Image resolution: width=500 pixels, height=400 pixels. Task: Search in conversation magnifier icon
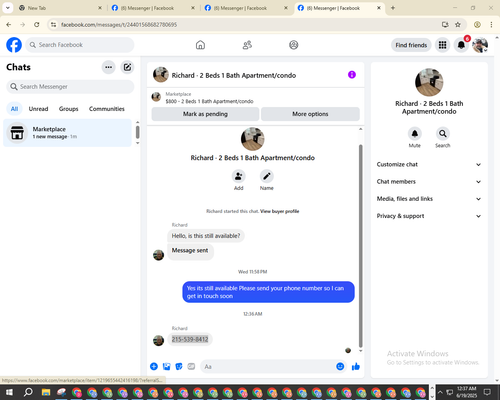pos(443,134)
